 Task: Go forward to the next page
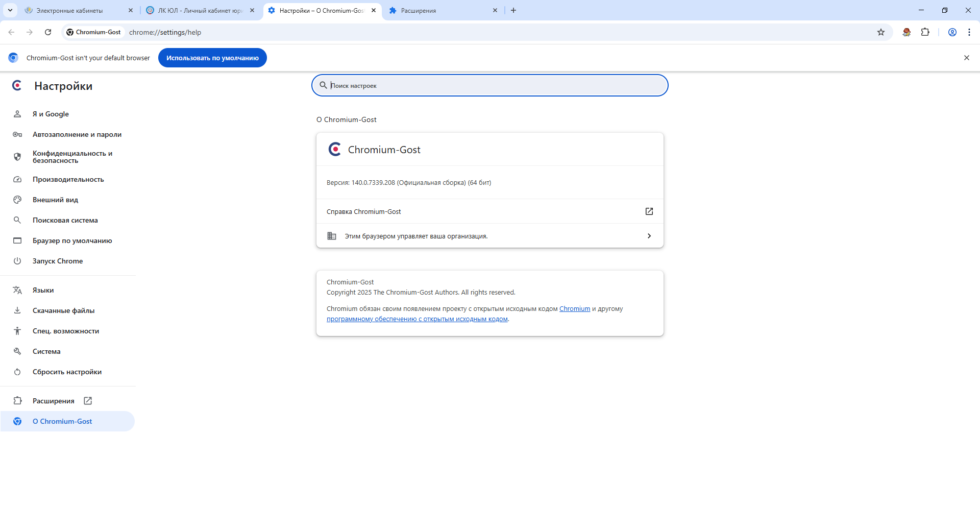pos(30,32)
